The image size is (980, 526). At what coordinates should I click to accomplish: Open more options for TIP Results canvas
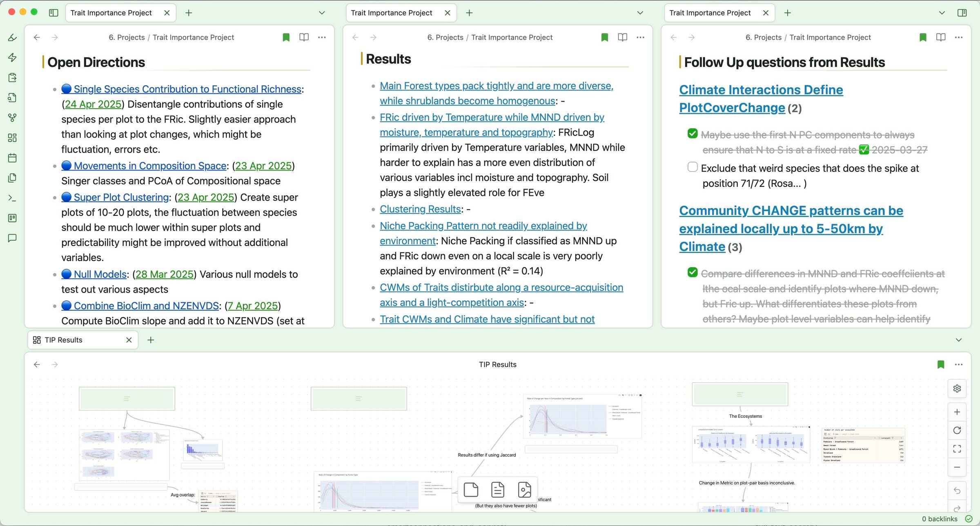click(x=959, y=364)
